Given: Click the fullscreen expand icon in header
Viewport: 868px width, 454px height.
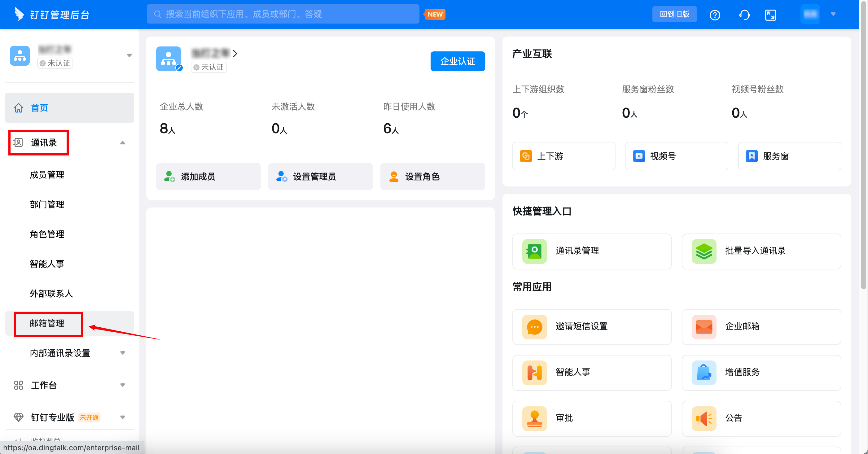Looking at the screenshot, I should (x=771, y=15).
